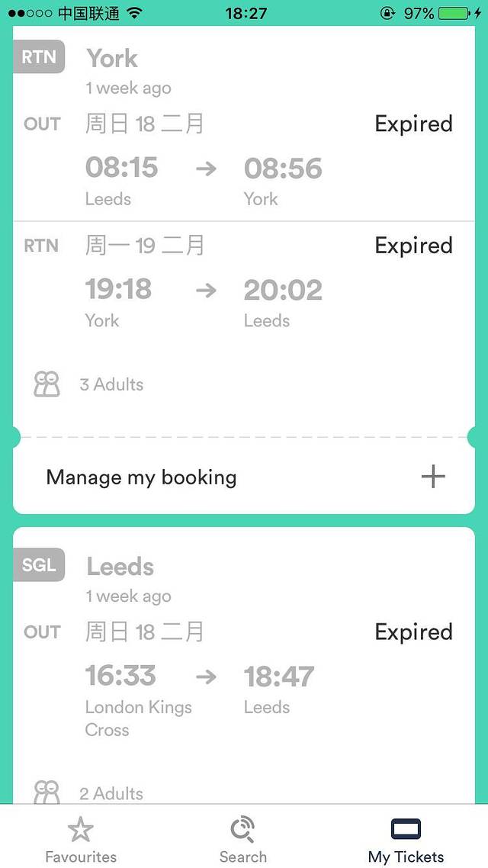Switch to the Search tab
Image resolution: width=488 pixels, height=868 pixels.
pos(243,857)
